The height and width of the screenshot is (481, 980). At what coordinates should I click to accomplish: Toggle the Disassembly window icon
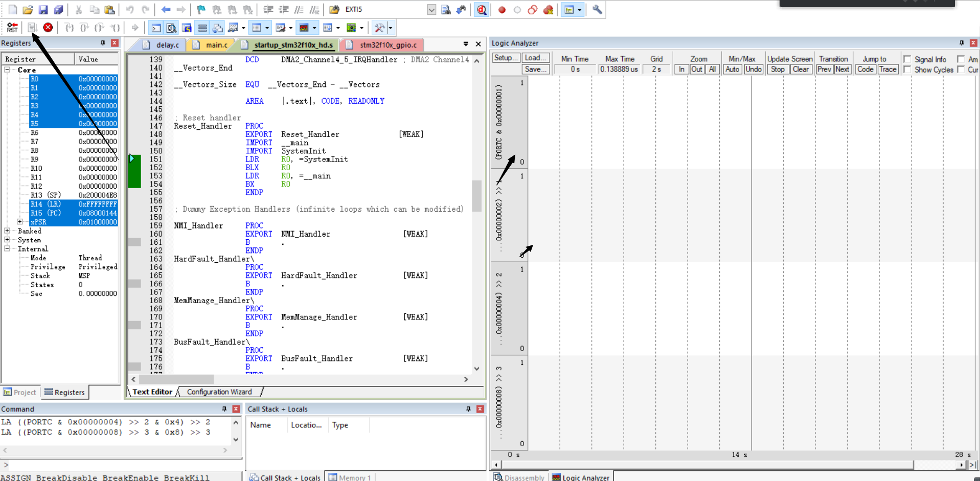pyautogui.click(x=172, y=28)
